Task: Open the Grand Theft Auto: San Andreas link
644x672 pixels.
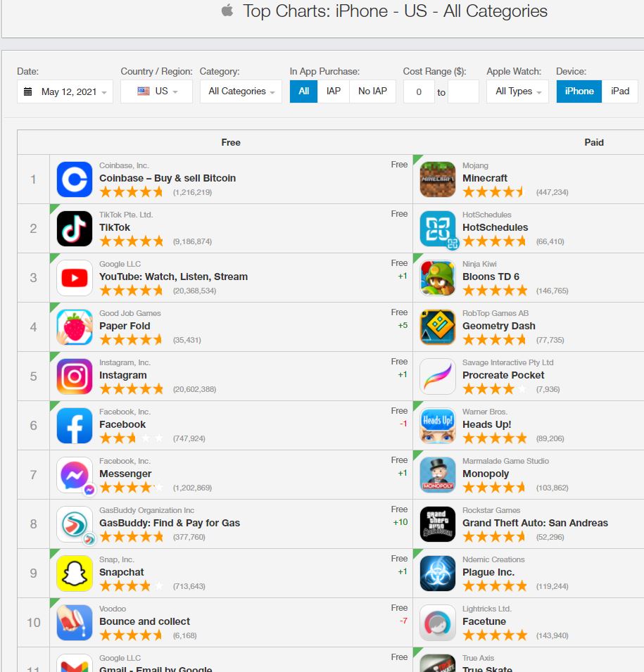Action: (x=535, y=523)
